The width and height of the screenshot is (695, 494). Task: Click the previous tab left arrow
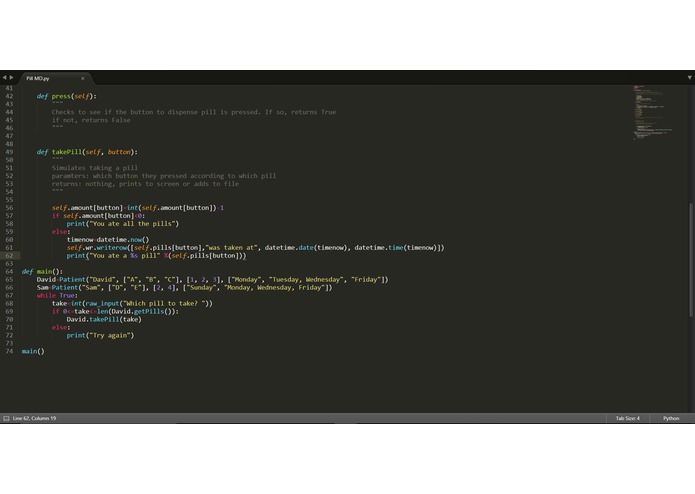[4, 78]
